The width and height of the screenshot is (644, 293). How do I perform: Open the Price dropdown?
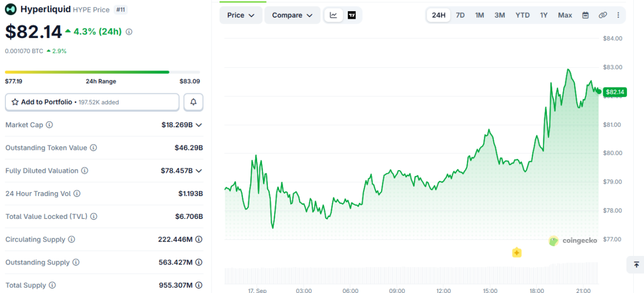coord(241,15)
